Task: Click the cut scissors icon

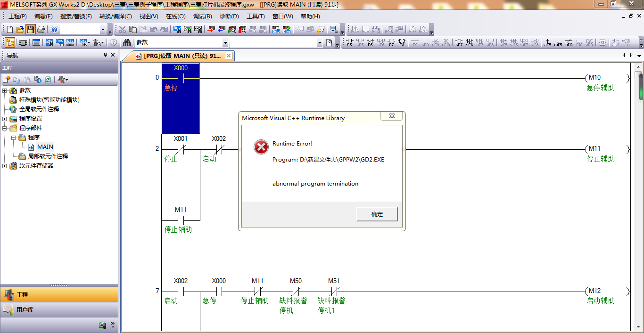Action: (122, 30)
